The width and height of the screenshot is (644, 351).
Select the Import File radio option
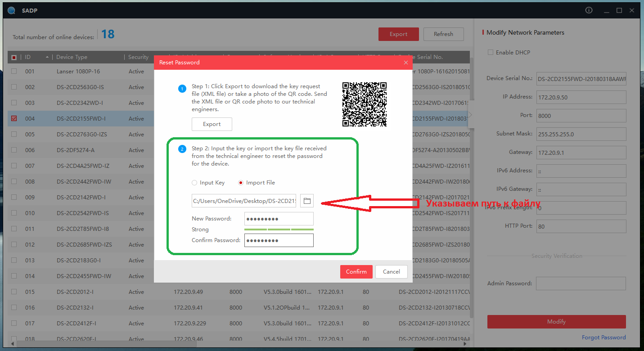pos(241,183)
